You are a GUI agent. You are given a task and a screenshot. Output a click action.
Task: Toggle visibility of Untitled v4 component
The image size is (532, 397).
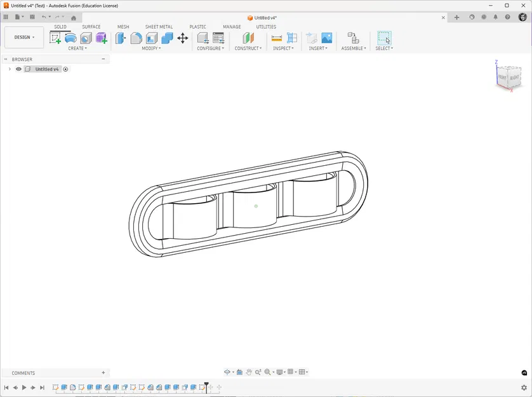point(18,69)
